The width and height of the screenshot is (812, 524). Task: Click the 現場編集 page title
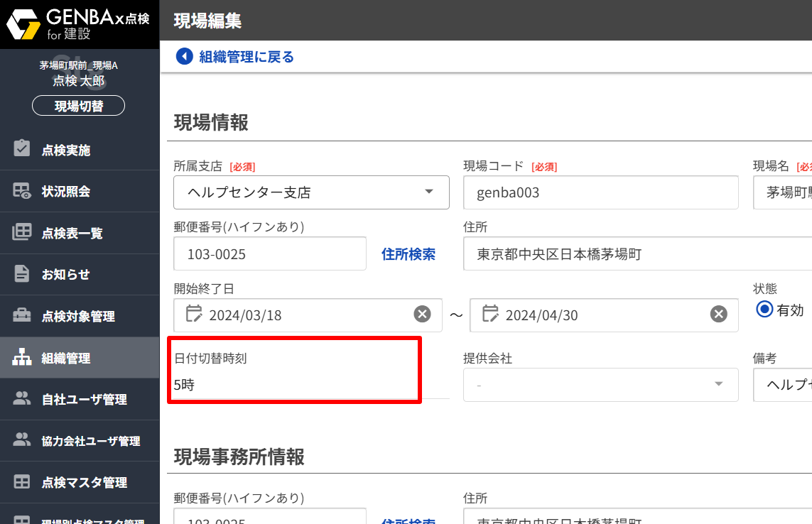[x=207, y=21]
